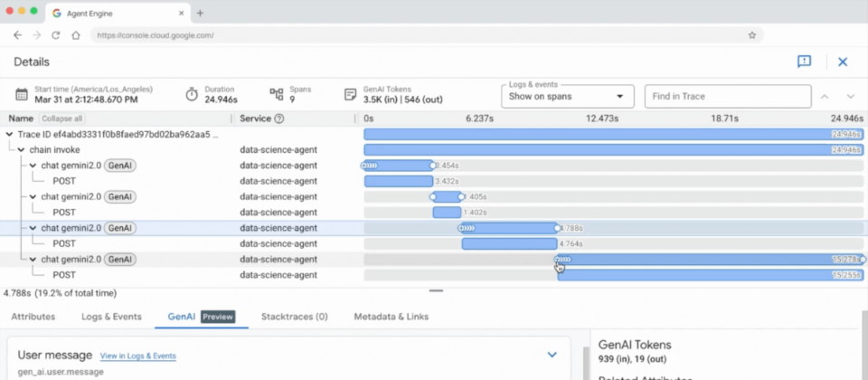Reload the page
This screenshot has width=868, height=380.
pyautogui.click(x=55, y=35)
